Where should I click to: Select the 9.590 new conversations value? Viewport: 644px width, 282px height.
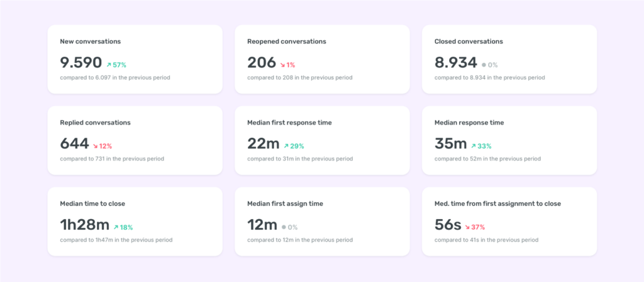point(81,62)
